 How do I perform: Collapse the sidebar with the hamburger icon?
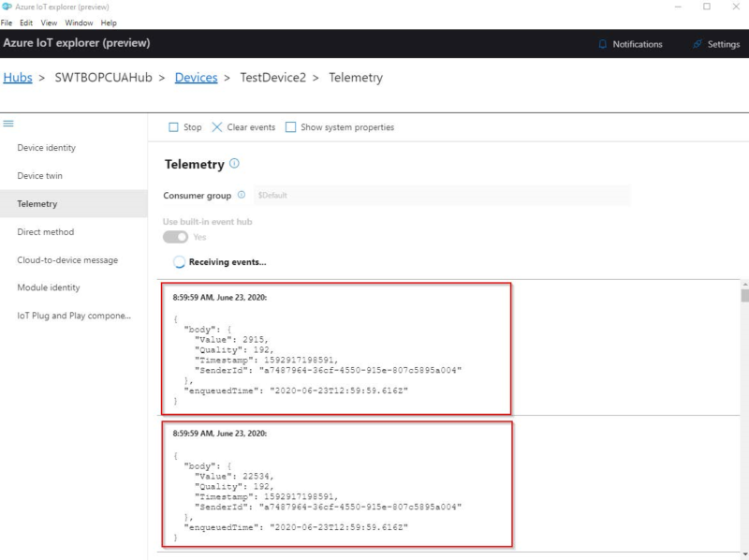pyautogui.click(x=8, y=123)
